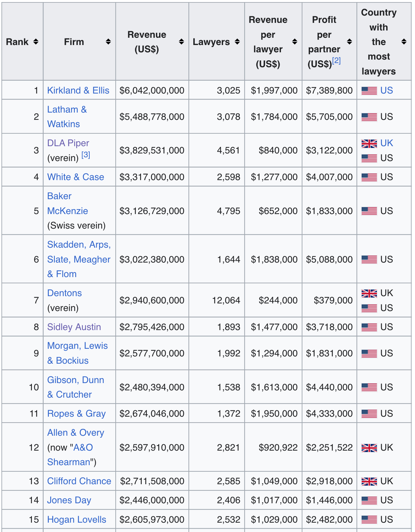Open the Gibson, Dunn & Crutcher link
The height and width of the screenshot is (532, 415).
tap(76, 387)
